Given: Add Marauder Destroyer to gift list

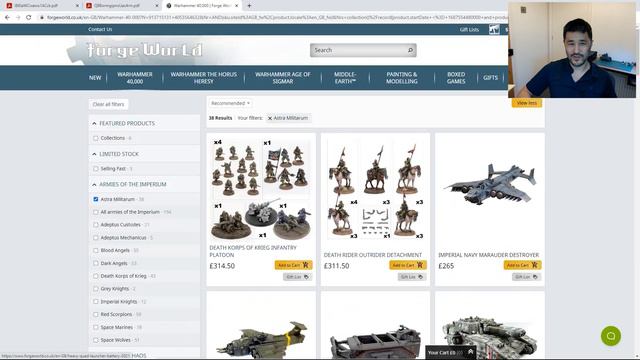Looking at the screenshot, I should (x=526, y=277).
